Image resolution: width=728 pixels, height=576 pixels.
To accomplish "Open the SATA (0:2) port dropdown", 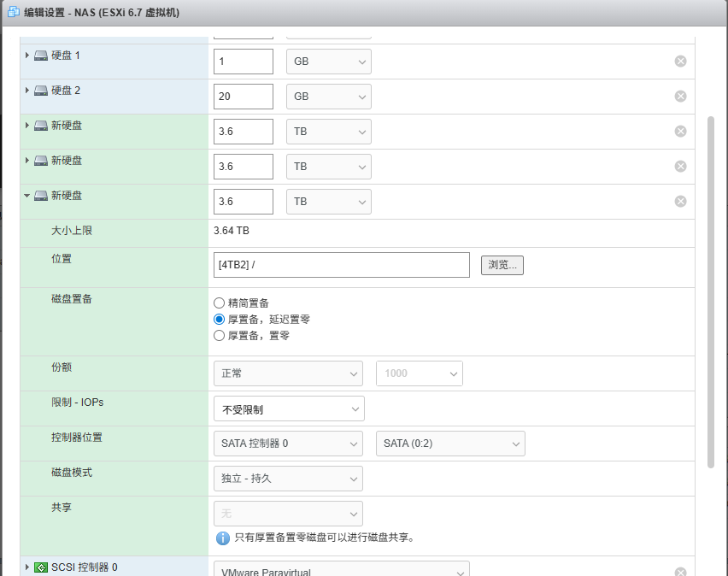I will click(x=450, y=444).
